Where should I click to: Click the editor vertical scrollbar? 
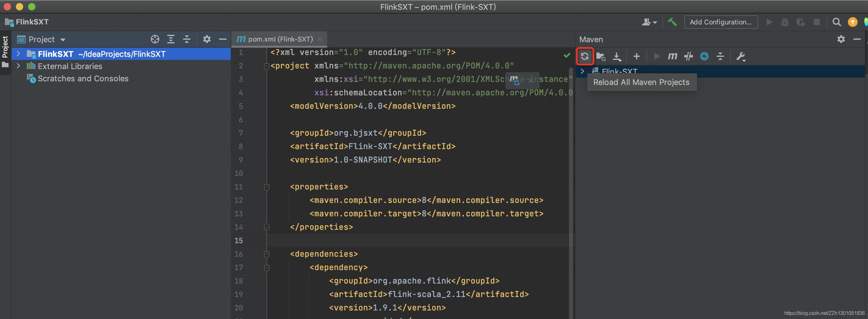tap(571, 192)
